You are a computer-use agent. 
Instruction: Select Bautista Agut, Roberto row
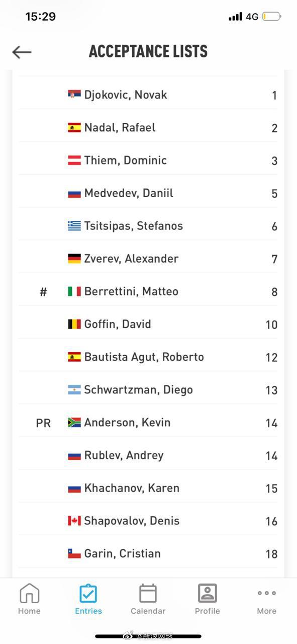tap(148, 357)
